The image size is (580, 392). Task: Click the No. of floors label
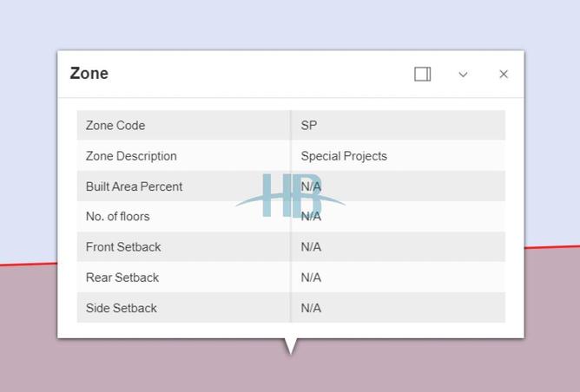point(117,217)
